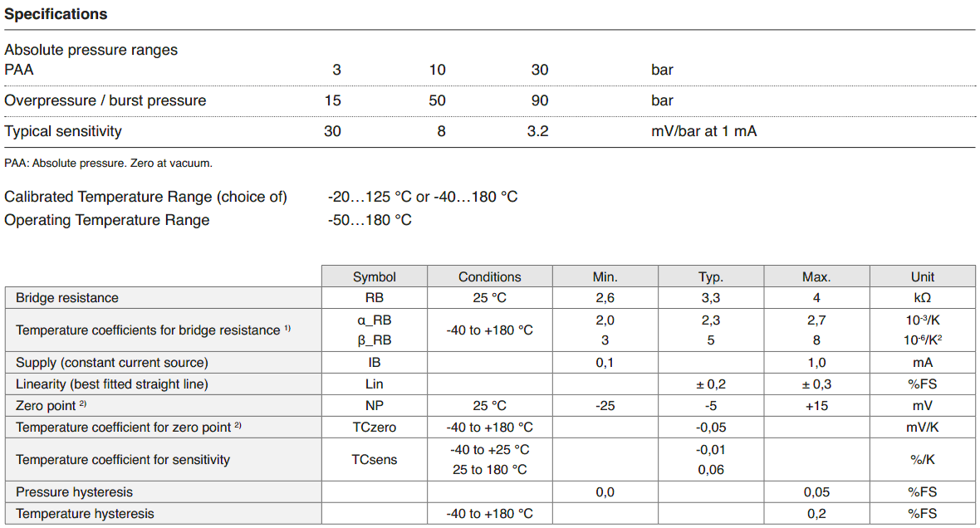Select the Linearity (best fitted straight line) label

coord(112,384)
